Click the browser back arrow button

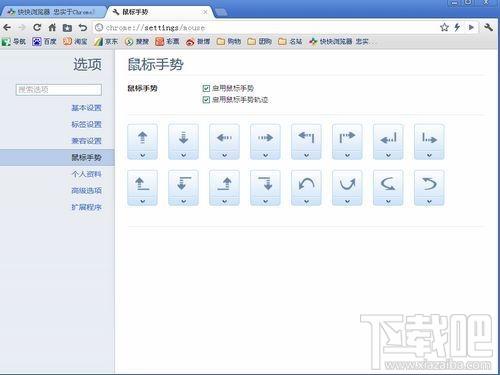click(7, 27)
